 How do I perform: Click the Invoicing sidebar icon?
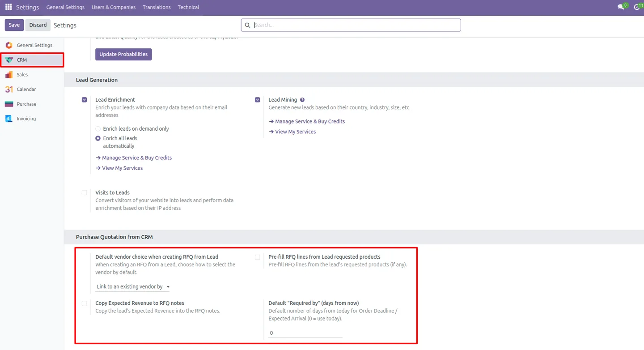tap(9, 119)
